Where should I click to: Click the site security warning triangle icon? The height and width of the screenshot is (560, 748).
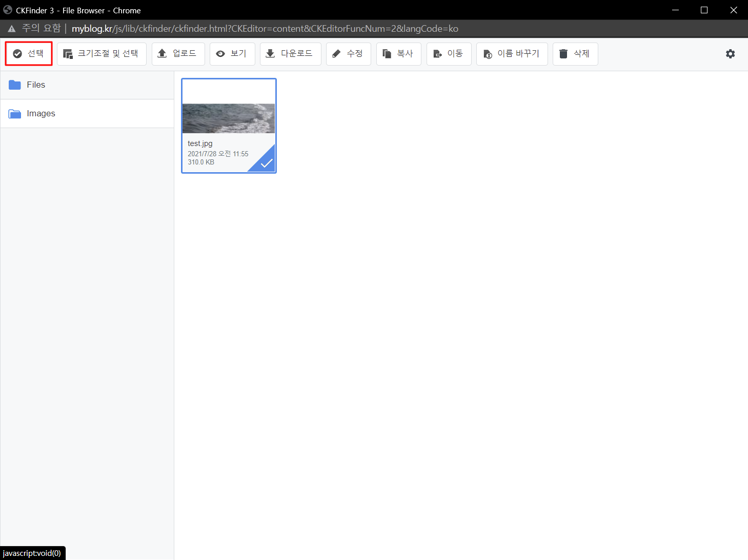click(x=11, y=29)
